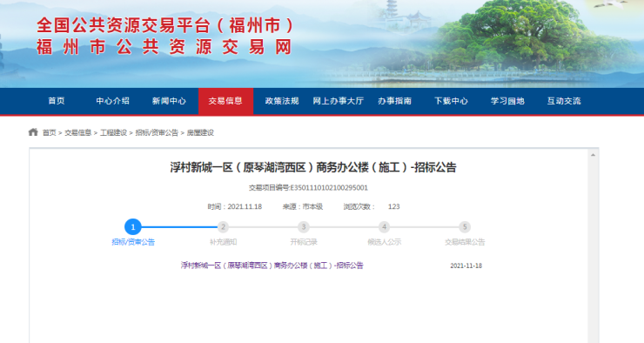Screen dimensions: 644x343
Task: Open 网上办事大厅 menu item
Action: [338, 101]
